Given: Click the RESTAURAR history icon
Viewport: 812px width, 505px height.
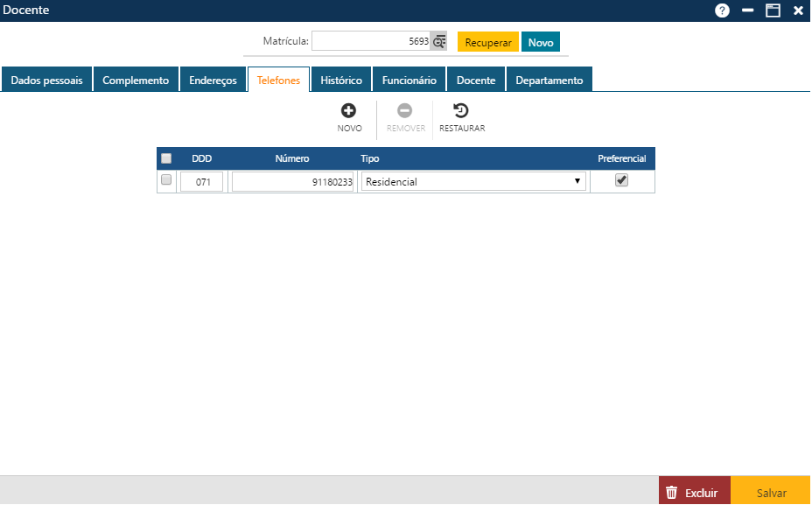Looking at the screenshot, I should 461,111.
